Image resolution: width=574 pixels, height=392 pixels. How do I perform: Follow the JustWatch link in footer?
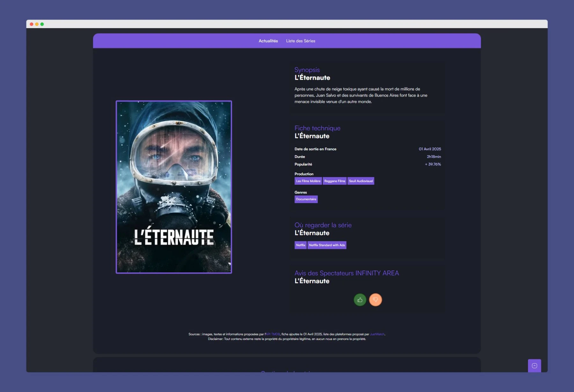pos(377,334)
